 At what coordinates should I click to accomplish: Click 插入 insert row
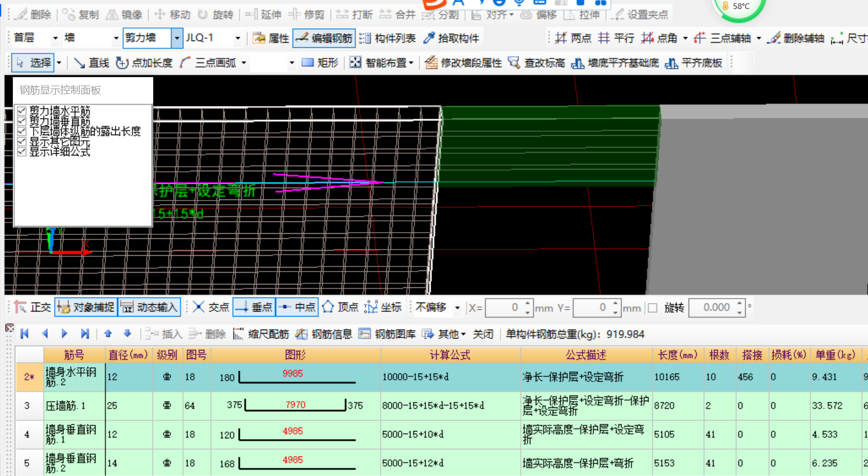(164, 334)
